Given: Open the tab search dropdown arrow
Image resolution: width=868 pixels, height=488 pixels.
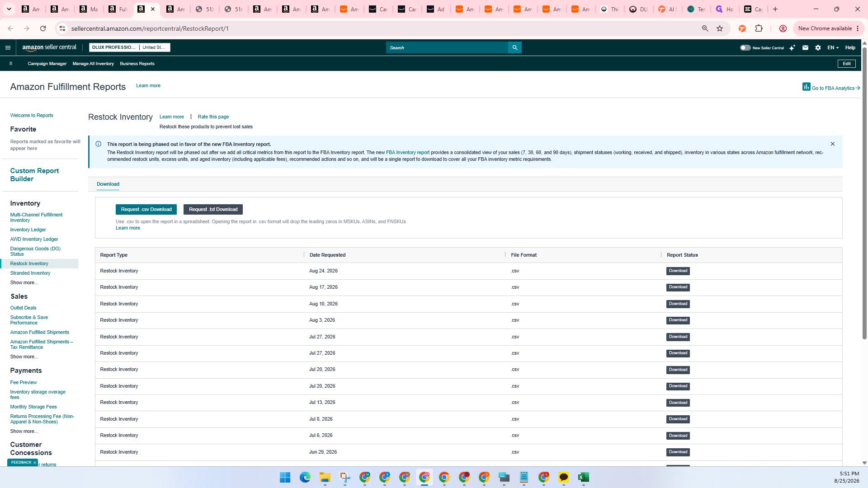Looking at the screenshot, I should coord(9,9).
